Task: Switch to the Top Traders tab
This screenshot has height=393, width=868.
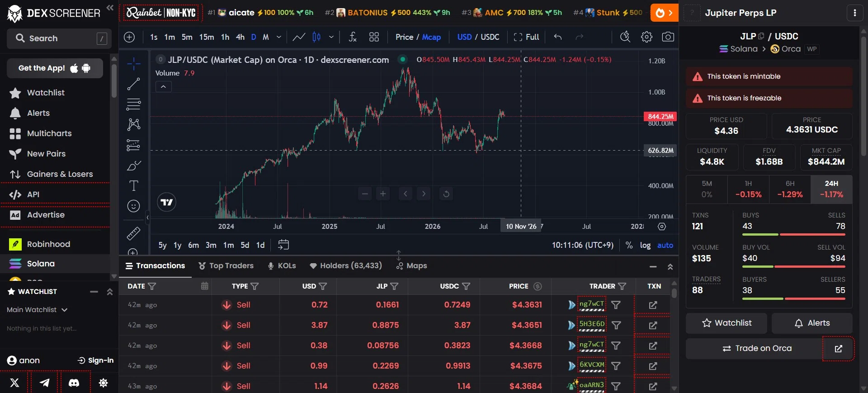Action: click(x=226, y=266)
